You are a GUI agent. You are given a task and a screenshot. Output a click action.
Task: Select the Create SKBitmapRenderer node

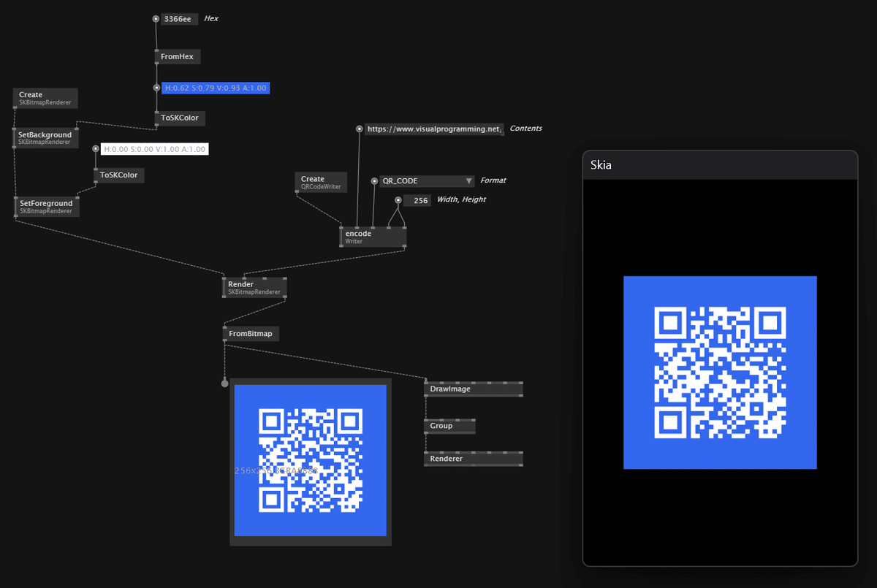(47, 98)
